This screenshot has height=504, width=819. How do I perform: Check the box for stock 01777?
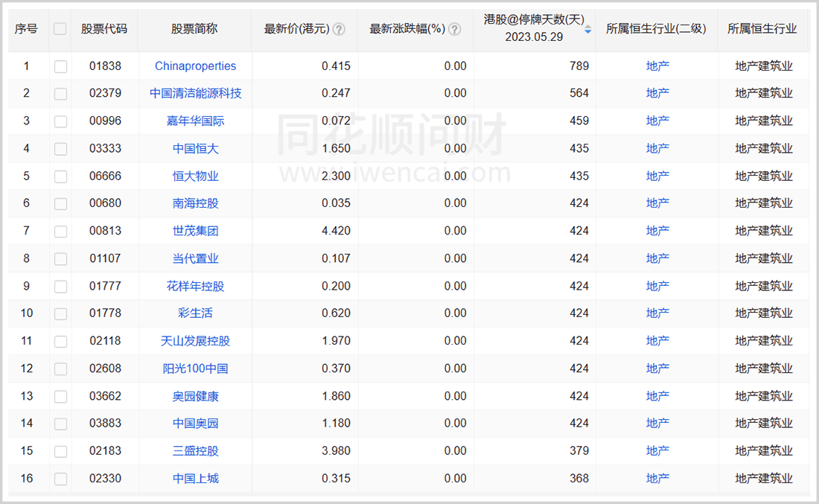[x=60, y=286]
